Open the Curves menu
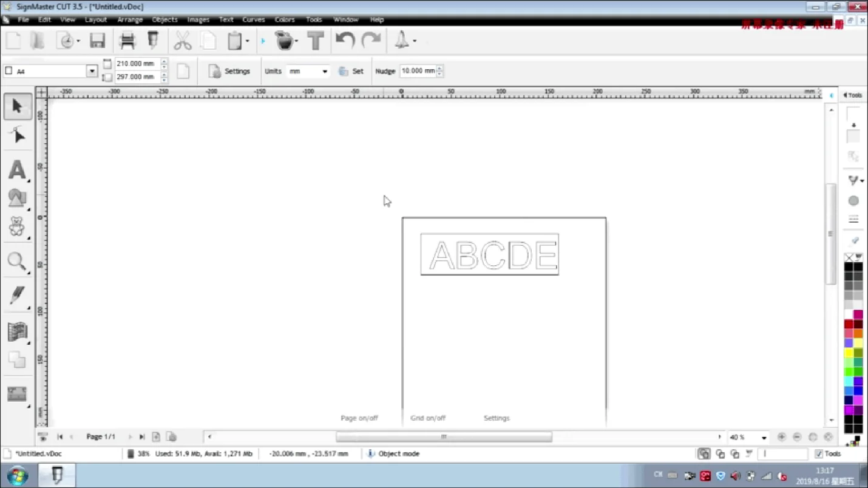868x488 pixels. [254, 19]
